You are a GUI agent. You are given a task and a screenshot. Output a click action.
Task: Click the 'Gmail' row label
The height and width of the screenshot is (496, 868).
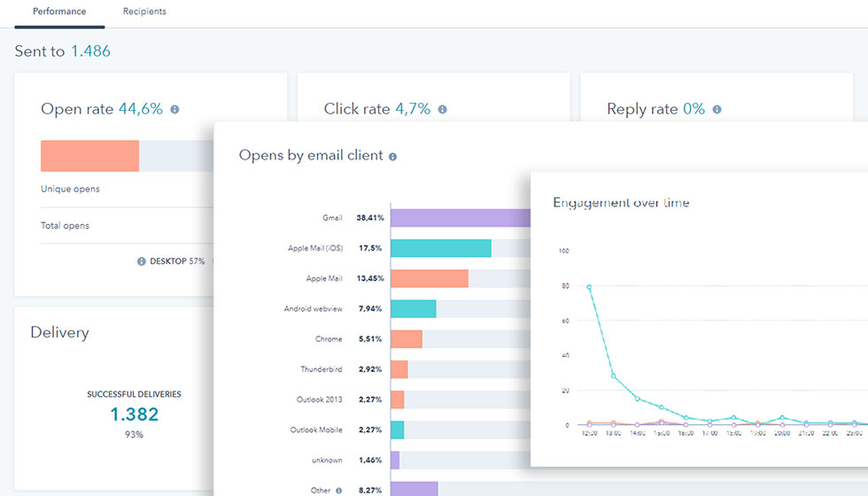click(332, 218)
